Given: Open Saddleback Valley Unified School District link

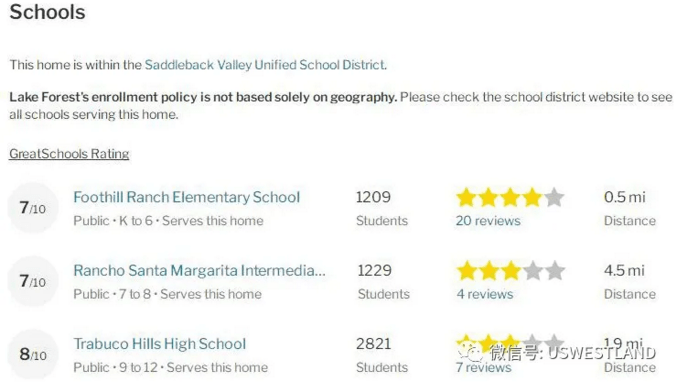Looking at the screenshot, I should coord(265,65).
